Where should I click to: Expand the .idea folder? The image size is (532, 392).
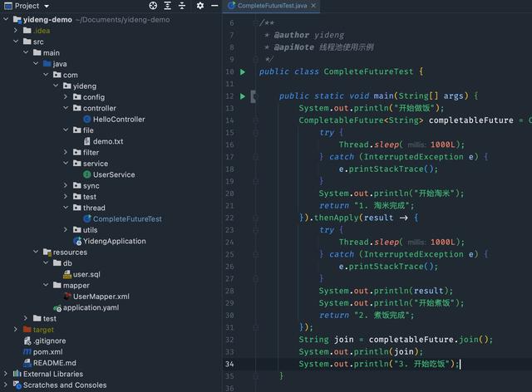(x=16, y=30)
